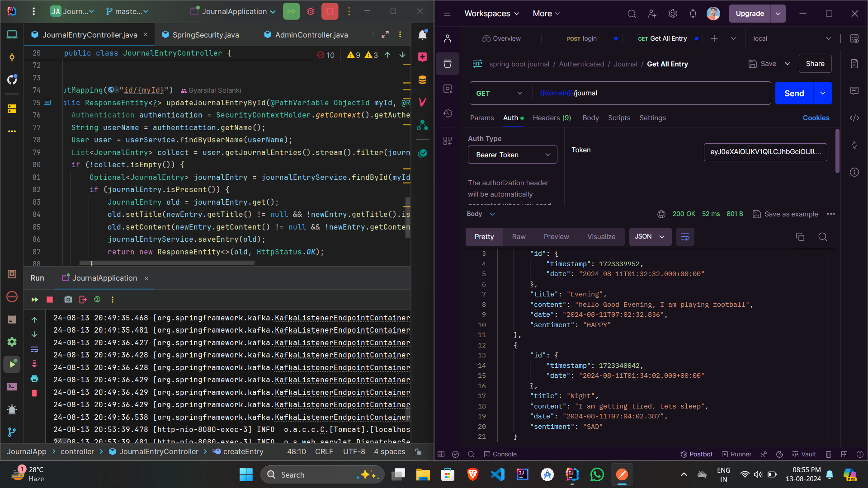Image resolution: width=868 pixels, height=488 pixels.
Task: Open Flows from the Postman sidebar
Action: tap(448, 141)
